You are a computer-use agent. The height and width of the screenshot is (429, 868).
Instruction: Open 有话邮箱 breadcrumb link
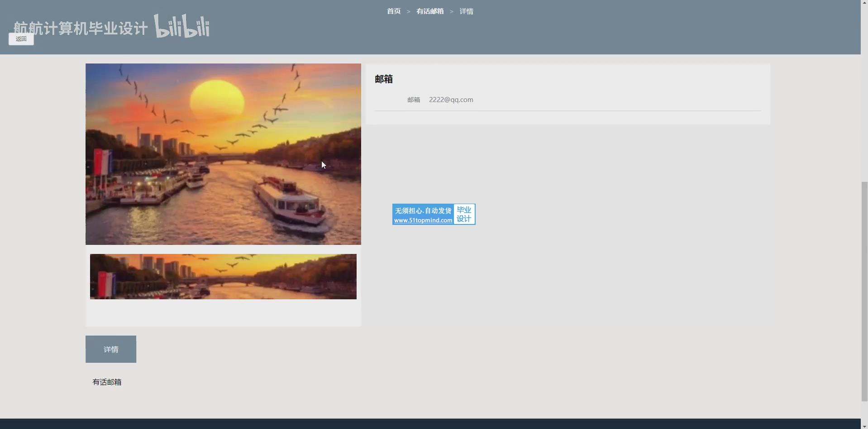(430, 11)
